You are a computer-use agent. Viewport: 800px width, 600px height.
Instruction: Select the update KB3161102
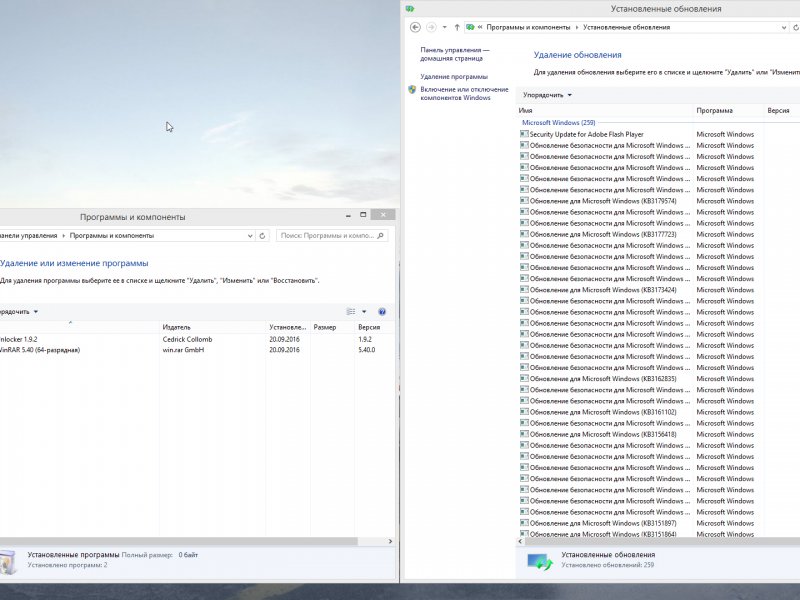603,412
